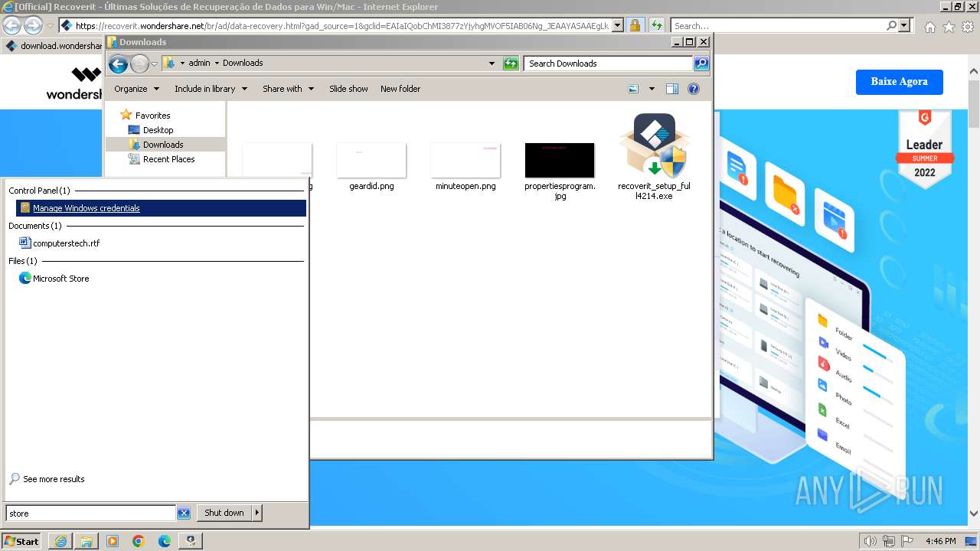This screenshot has height=551, width=980.
Task: Open the Share with dropdown
Action: tap(288, 89)
